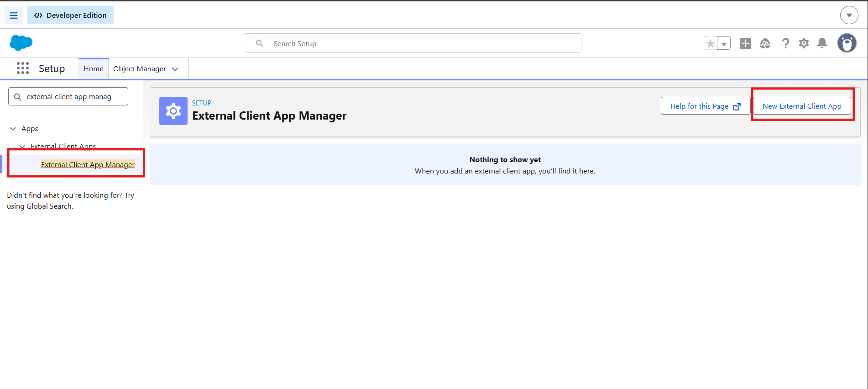Click the round dropdown button at top right
The height and width of the screenshot is (389, 868).
coord(849,15)
